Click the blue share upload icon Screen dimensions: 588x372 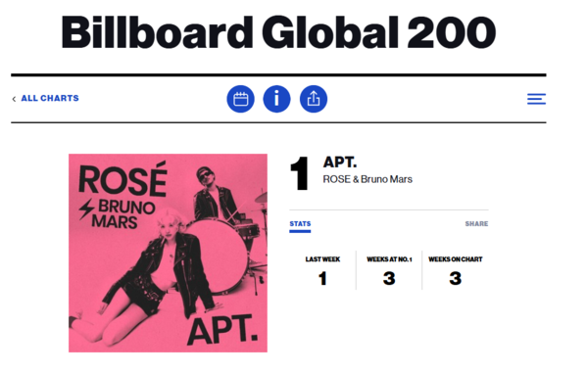coord(314,99)
